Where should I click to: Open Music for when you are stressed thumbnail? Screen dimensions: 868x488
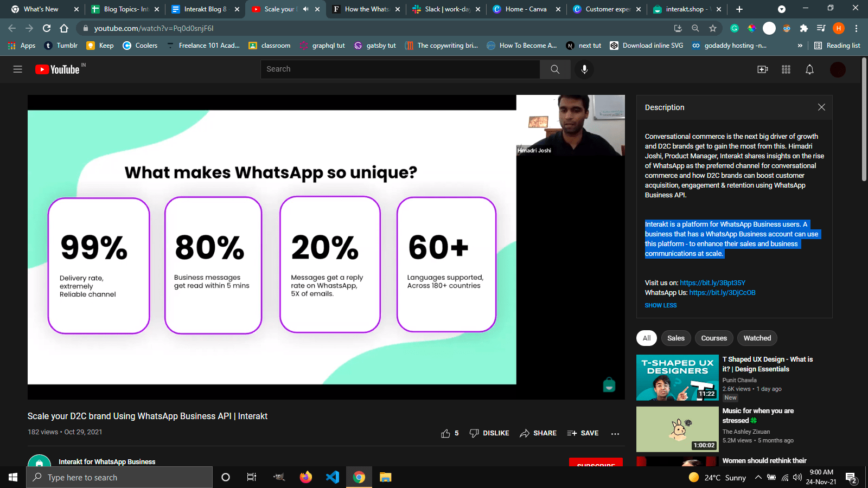pyautogui.click(x=678, y=429)
